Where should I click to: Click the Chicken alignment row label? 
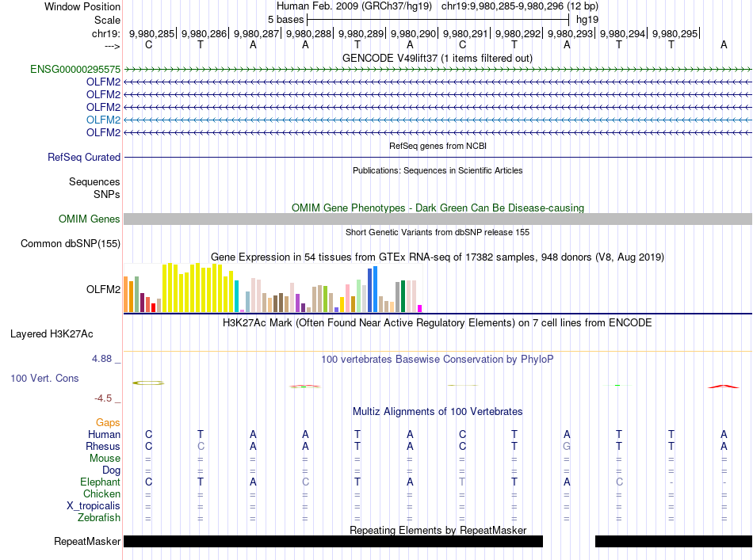tap(101, 493)
